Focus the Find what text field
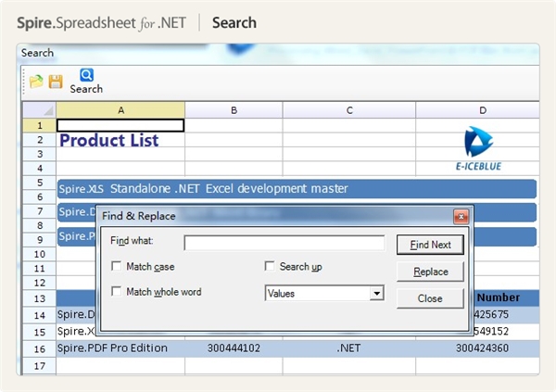The image size is (556, 392). pos(284,243)
